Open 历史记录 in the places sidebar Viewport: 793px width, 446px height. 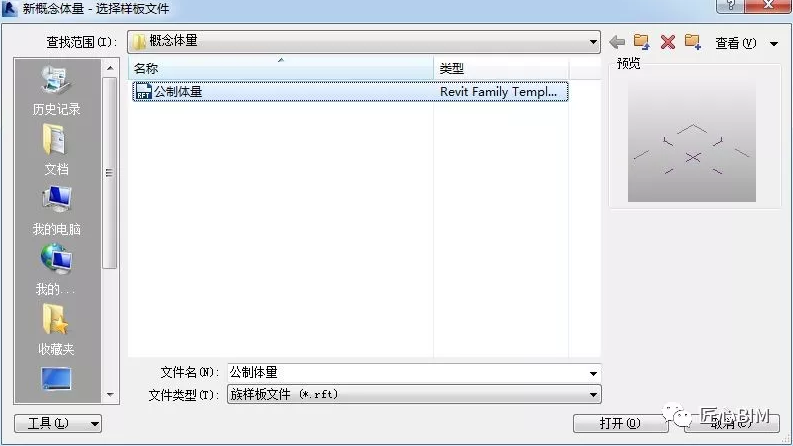point(56,90)
